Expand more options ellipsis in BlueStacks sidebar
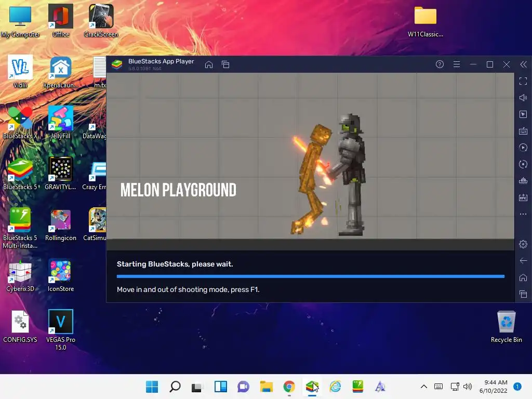The image size is (532, 399). tap(523, 214)
